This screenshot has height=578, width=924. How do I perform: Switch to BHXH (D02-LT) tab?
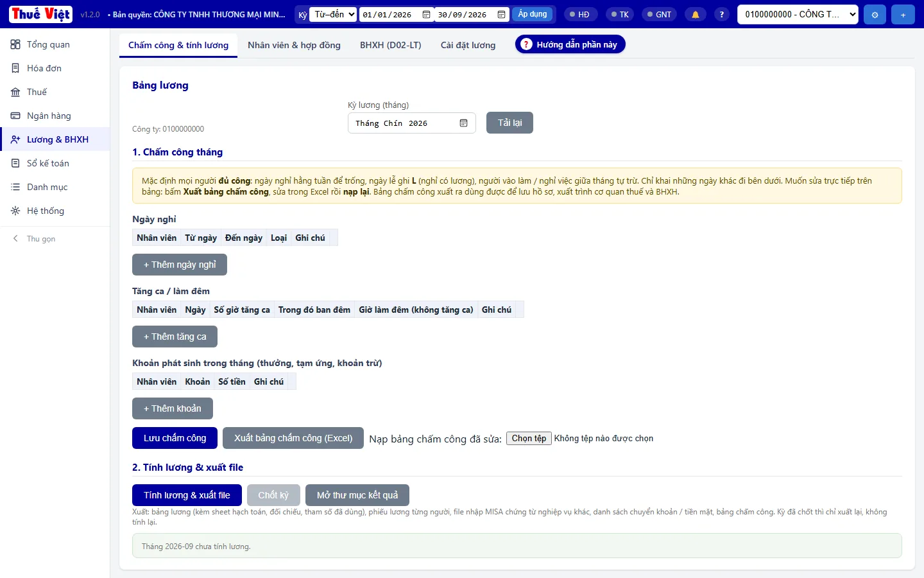[391, 45]
